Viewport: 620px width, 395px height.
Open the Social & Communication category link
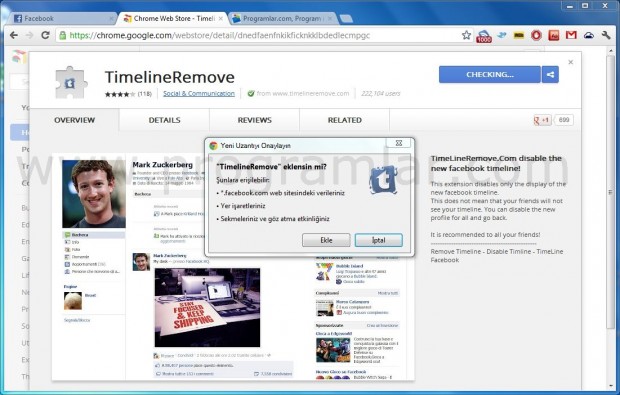(199, 94)
